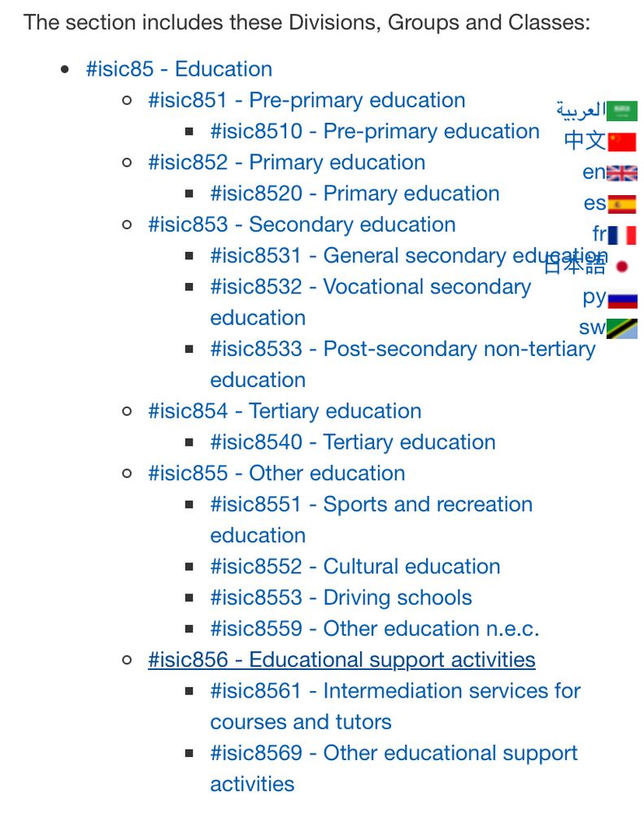The image size is (644, 813).
Task: Select the Japanese flag language icon
Action: pyautogui.click(x=622, y=267)
